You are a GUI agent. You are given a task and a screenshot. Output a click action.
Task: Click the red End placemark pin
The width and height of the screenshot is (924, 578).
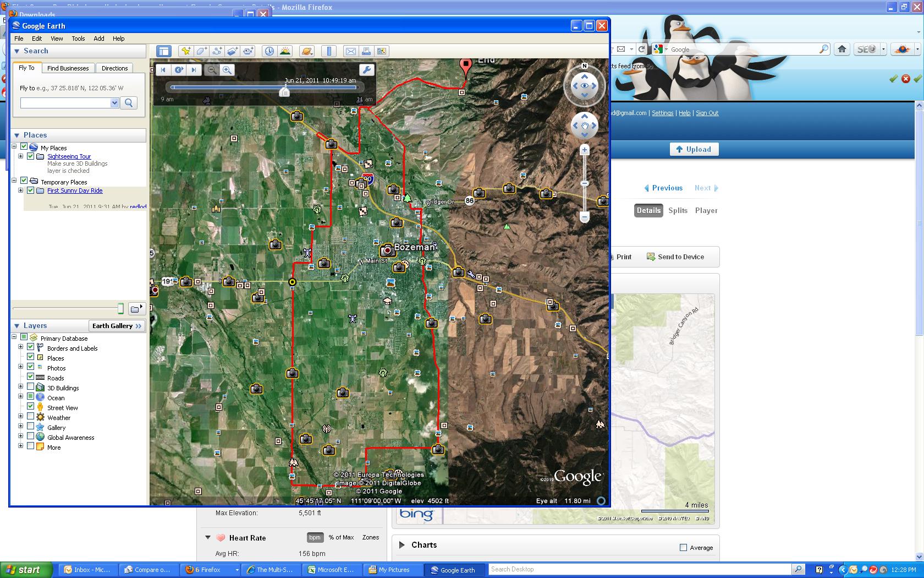466,67
